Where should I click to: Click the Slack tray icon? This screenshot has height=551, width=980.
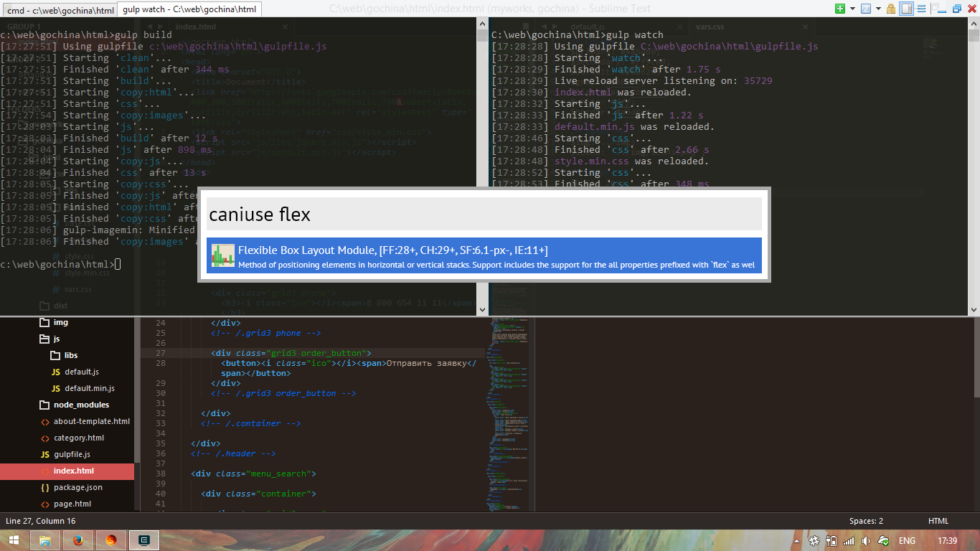point(814,540)
